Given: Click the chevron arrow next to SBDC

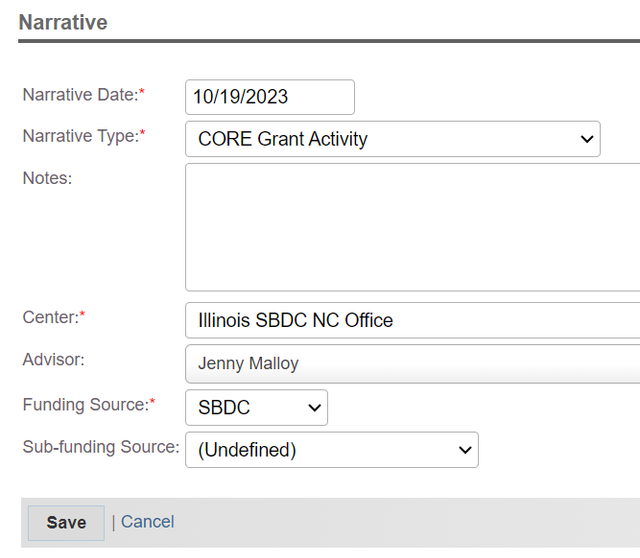Looking at the screenshot, I should click(x=314, y=408).
